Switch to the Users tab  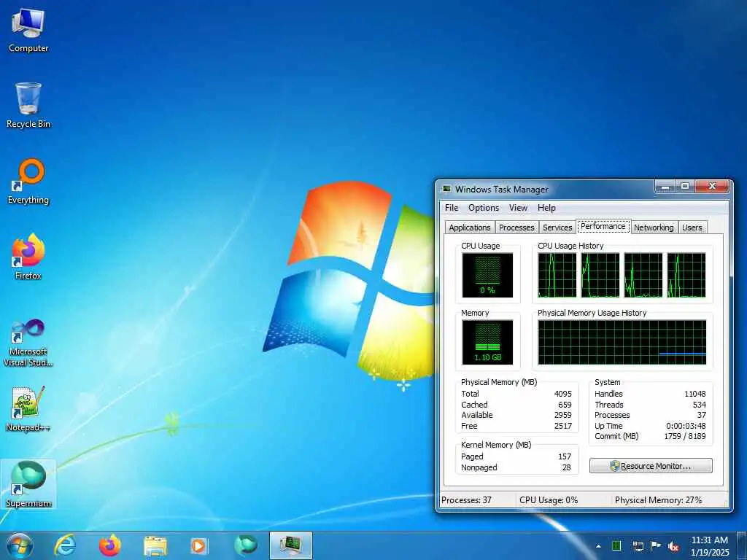(692, 227)
